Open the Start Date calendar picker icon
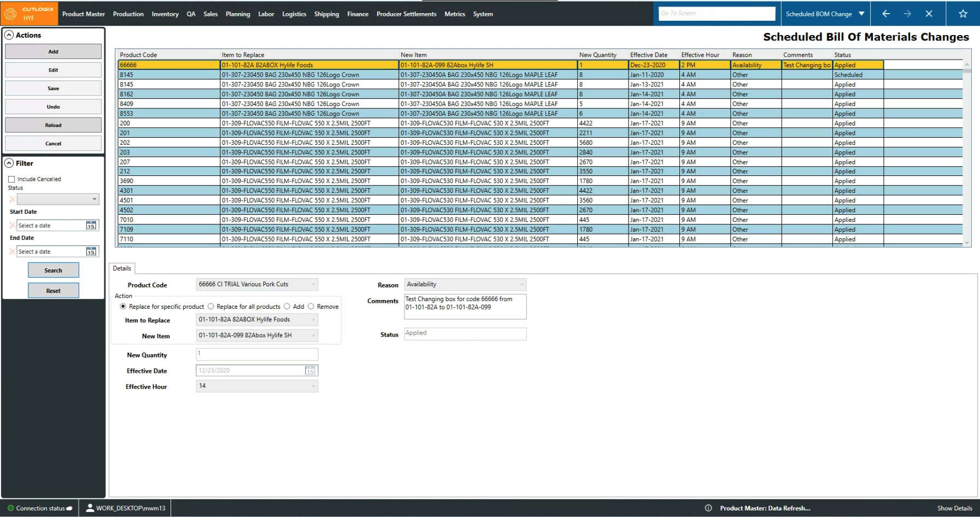Viewport: 980px width, 517px height. pyautogui.click(x=91, y=226)
